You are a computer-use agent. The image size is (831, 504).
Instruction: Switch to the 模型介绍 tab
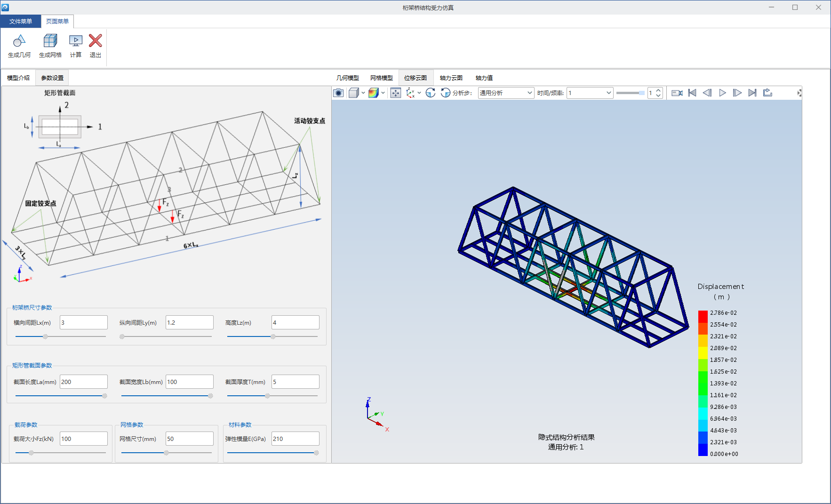point(18,78)
